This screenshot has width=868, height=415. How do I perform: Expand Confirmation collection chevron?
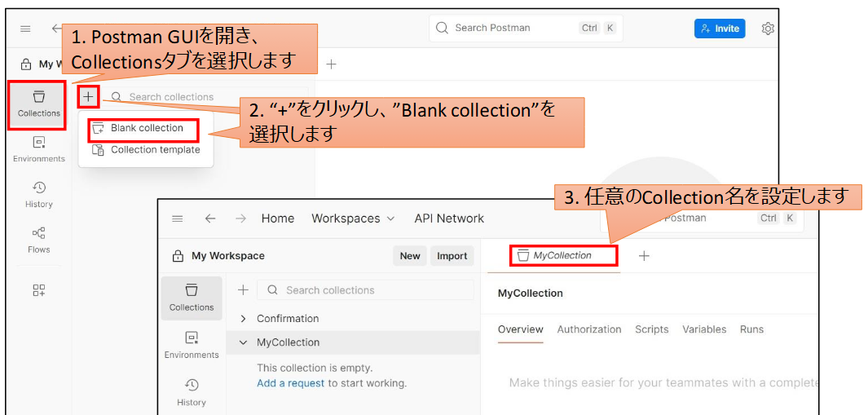coord(243,319)
